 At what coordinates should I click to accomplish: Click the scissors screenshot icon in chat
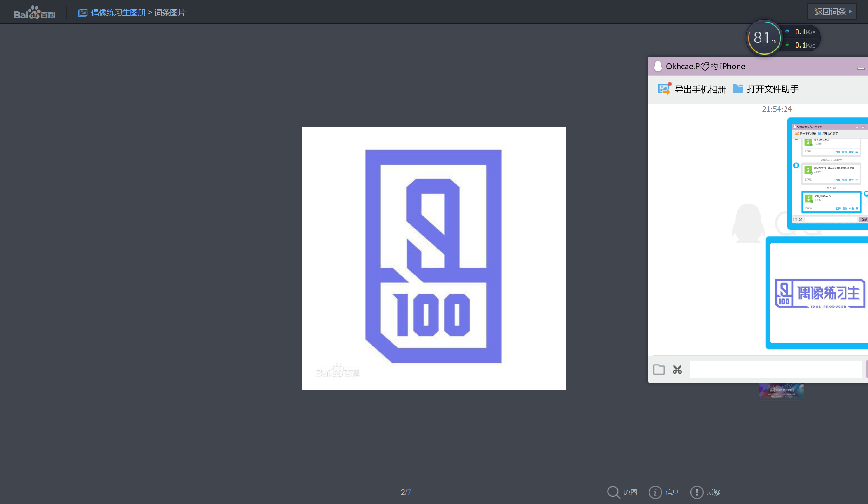click(677, 369)
